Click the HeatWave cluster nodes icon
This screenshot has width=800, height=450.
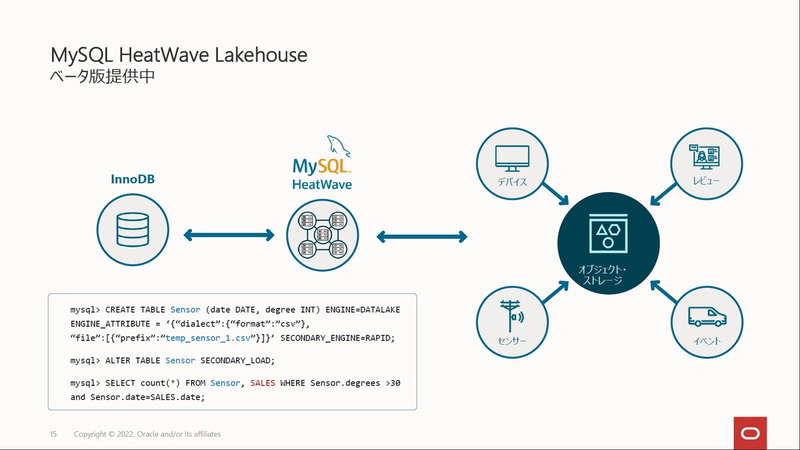pos(322,235)
